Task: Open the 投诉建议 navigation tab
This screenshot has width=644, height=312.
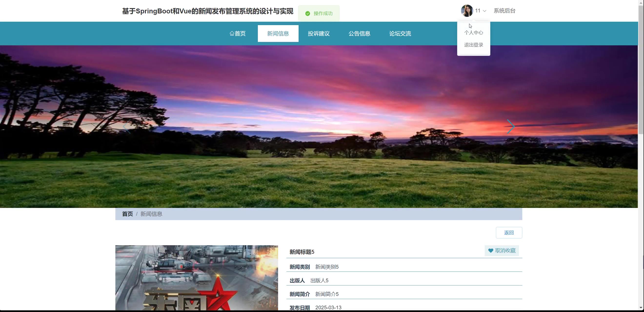Action: coord(319,33)
